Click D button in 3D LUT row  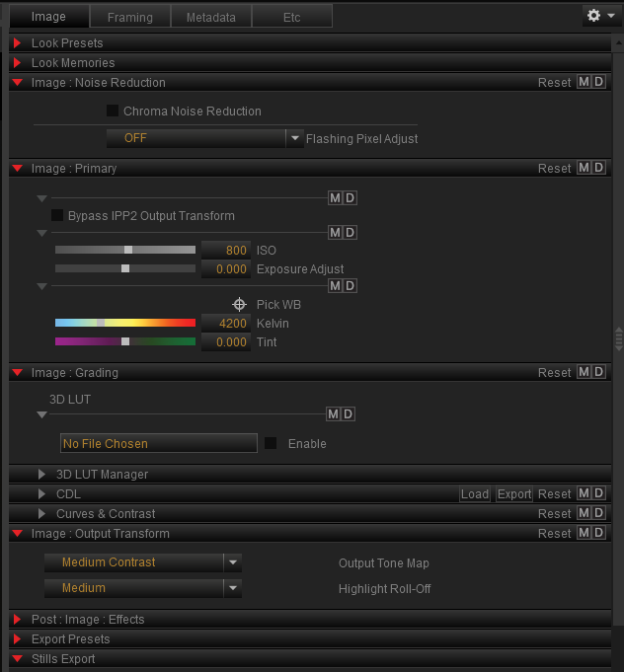(348, 414)
